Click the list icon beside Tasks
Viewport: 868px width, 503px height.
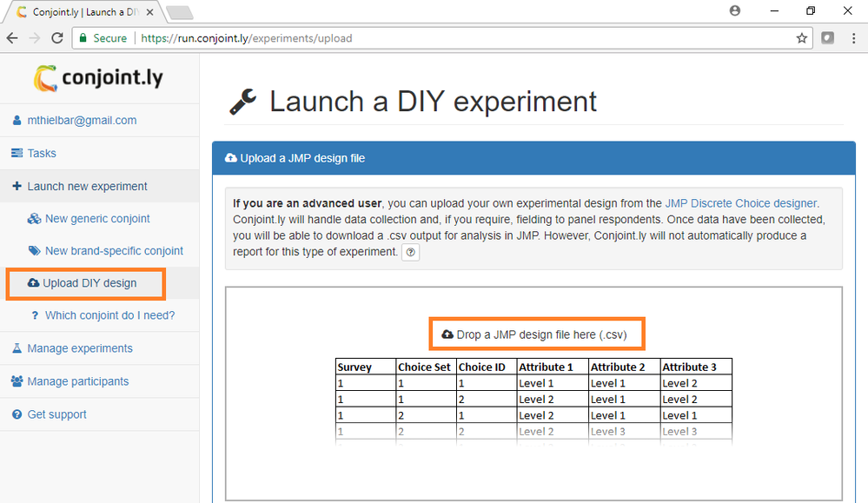tap(17, 153)
